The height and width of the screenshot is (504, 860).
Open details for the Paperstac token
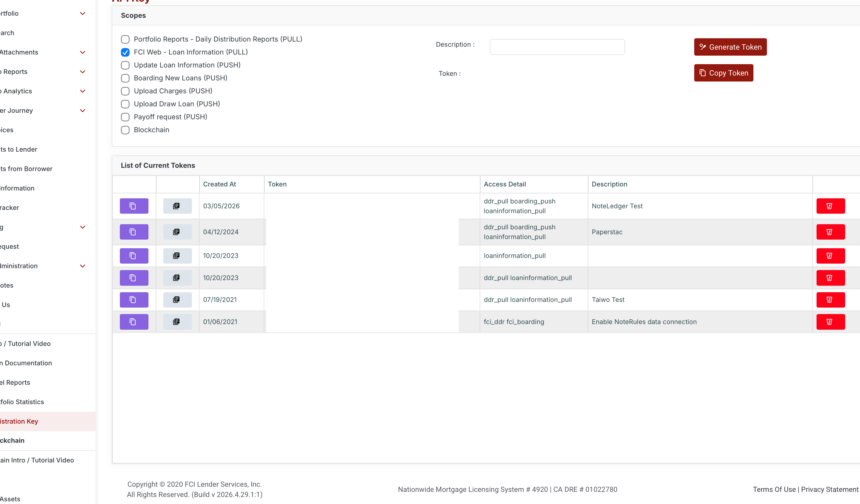[x=177, y=232]
